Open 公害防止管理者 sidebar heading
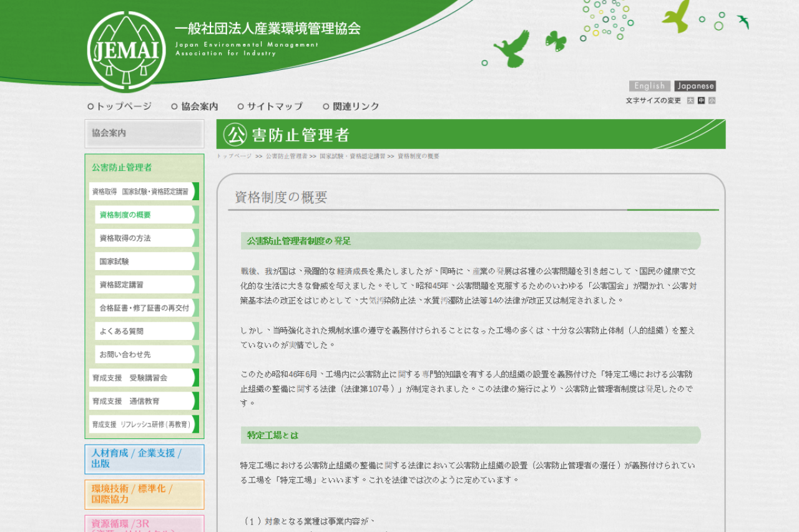Screen dimensions: 799x532 point(122,167)
